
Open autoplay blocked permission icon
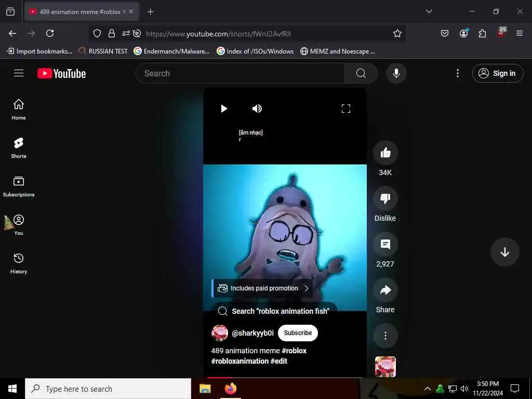point(137,33)
